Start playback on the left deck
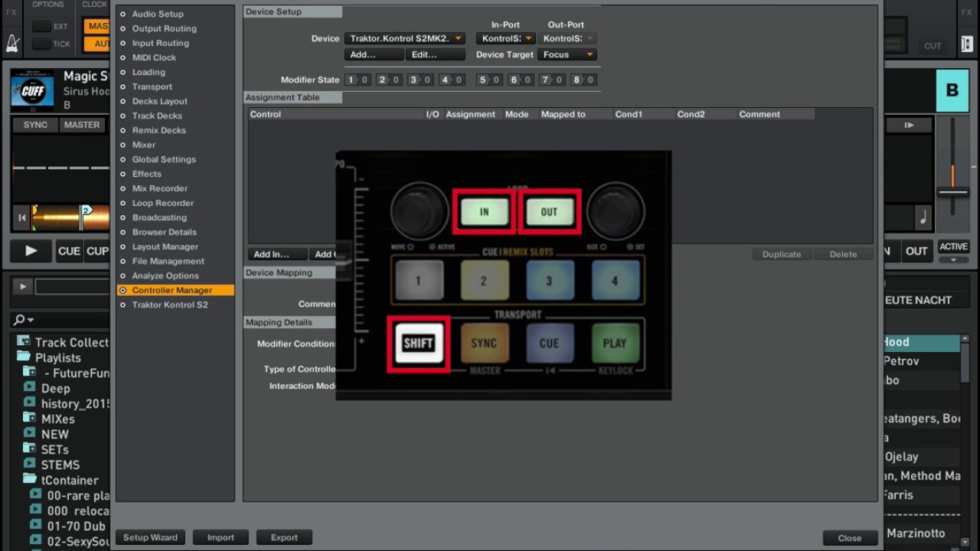 (x=31, y=250)
